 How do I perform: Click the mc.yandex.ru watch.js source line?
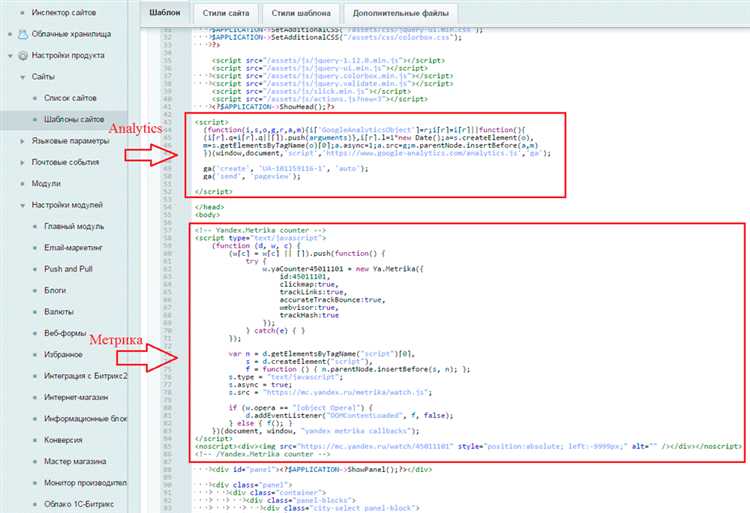[x=330, y=392]
